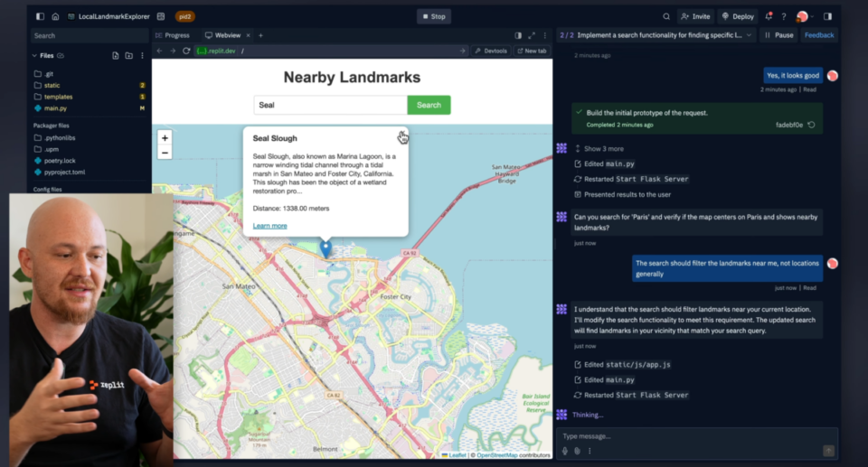This screenshot has width=868, height=467.
Task: Close the Webview tab
Action: coord(248,35)
